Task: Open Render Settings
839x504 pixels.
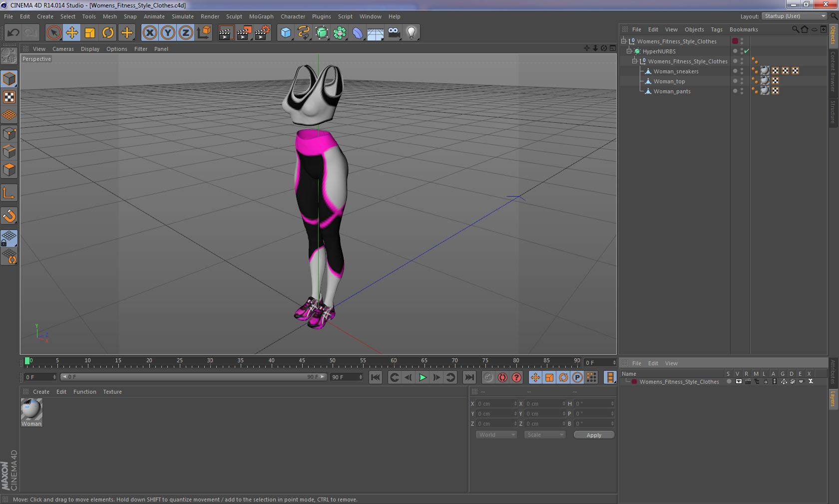Action: [263, 33]
